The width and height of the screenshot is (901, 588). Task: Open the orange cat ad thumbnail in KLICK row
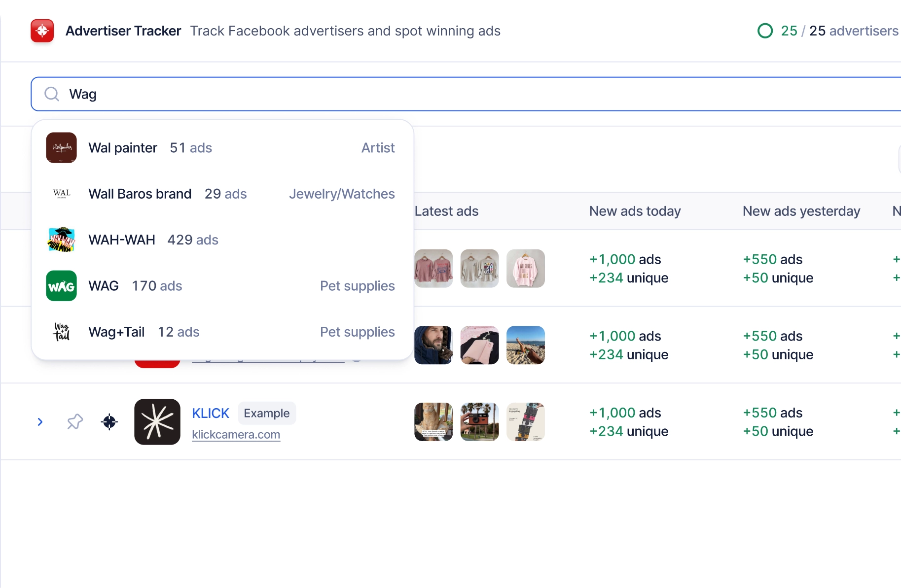pos(433,422)
